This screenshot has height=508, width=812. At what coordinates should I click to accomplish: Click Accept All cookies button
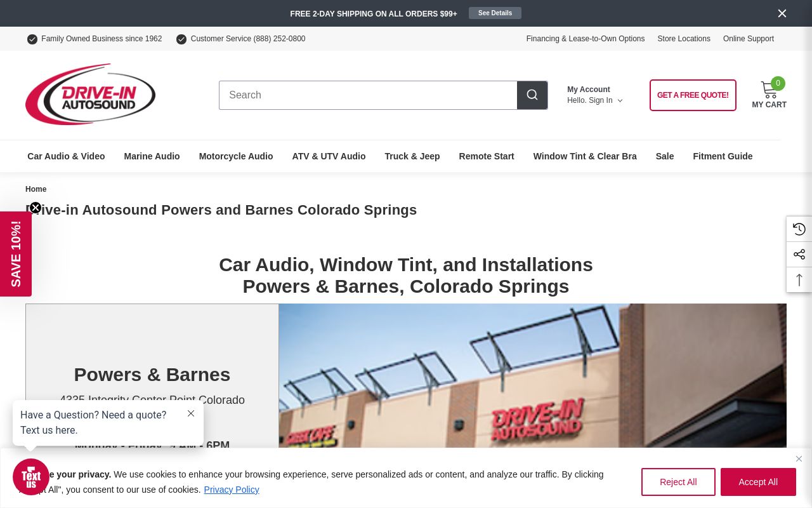[758, 482]
